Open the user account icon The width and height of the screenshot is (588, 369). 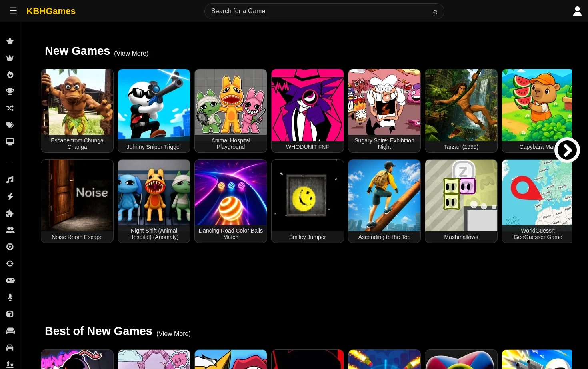point(577,11)
